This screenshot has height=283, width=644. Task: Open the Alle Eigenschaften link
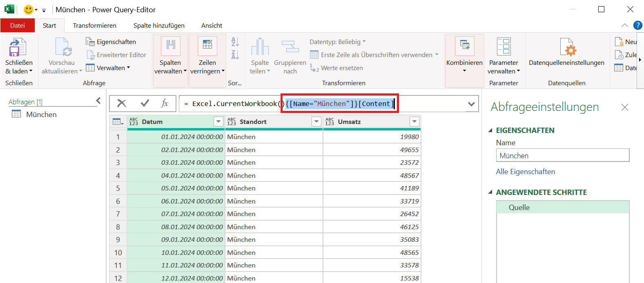525,172
